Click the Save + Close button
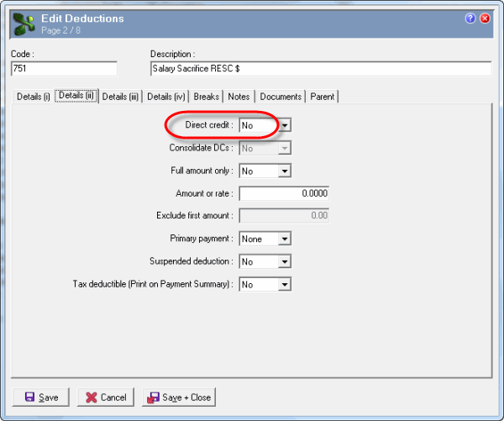The image size is (504, 421). 178,397
